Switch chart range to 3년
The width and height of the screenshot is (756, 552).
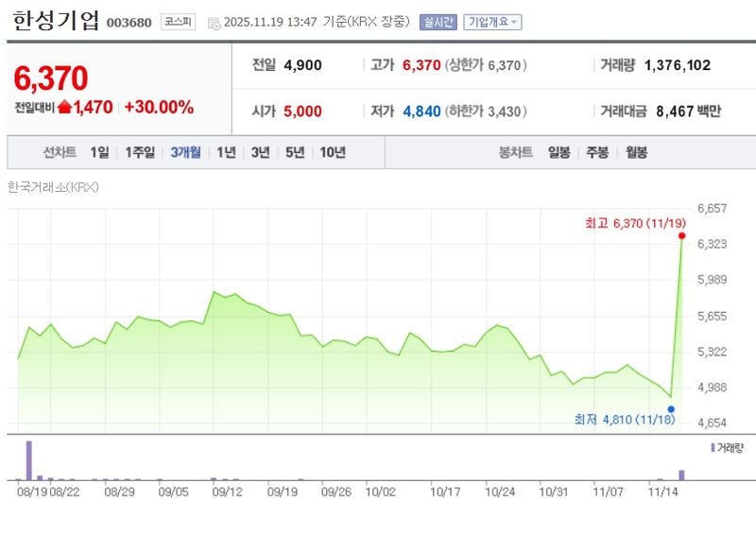point(260,152)
